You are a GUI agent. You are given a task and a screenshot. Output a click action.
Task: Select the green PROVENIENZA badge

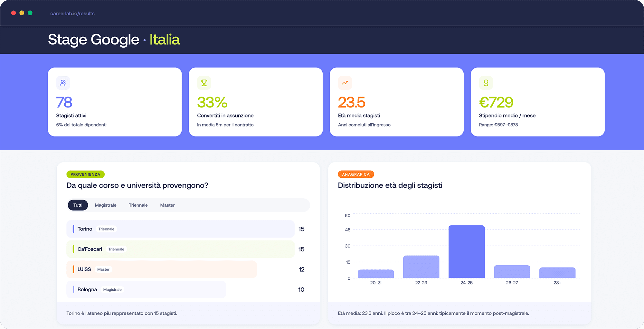85,174
